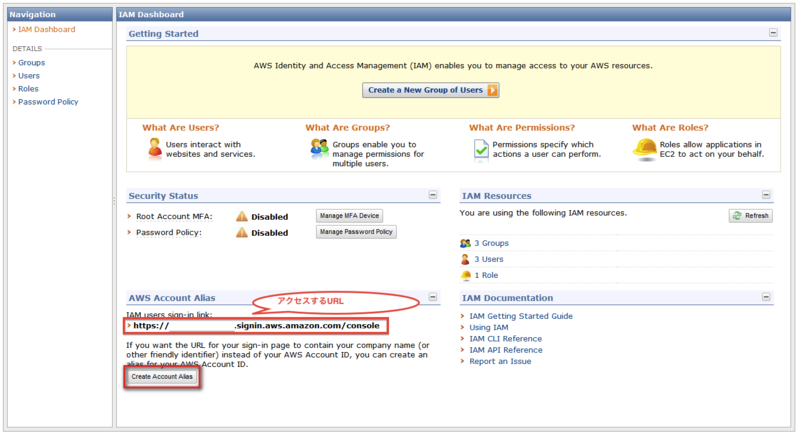Open the 3 Groups resource link
Image resolution: width=800 pixels, height=434 pixels.
[x=491, y=243]
